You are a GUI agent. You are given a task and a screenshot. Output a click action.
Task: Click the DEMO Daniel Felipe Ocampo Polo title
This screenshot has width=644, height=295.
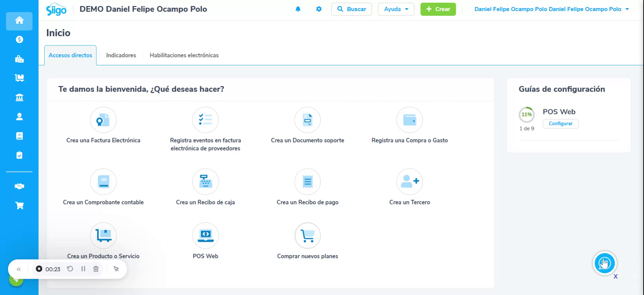(143, 9)
